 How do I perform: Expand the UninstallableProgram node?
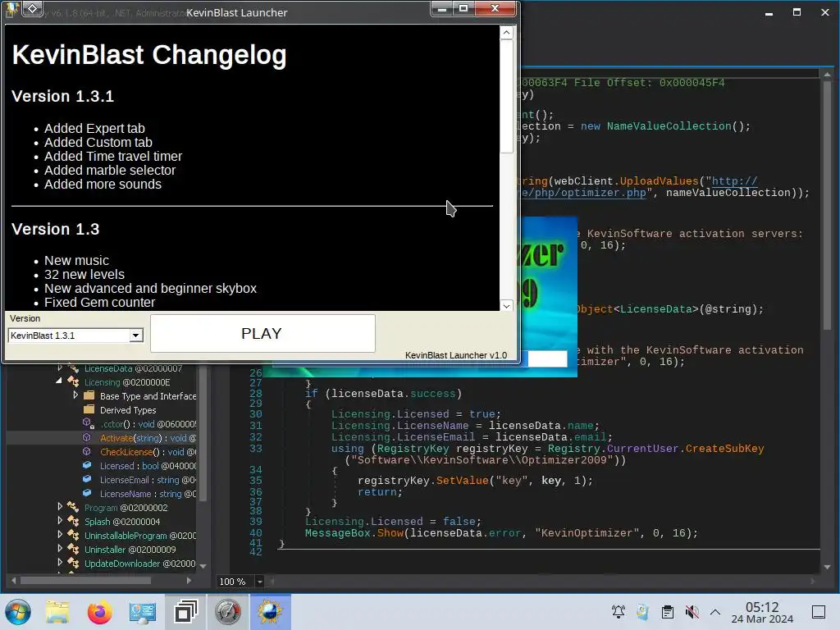click(59, 535)
